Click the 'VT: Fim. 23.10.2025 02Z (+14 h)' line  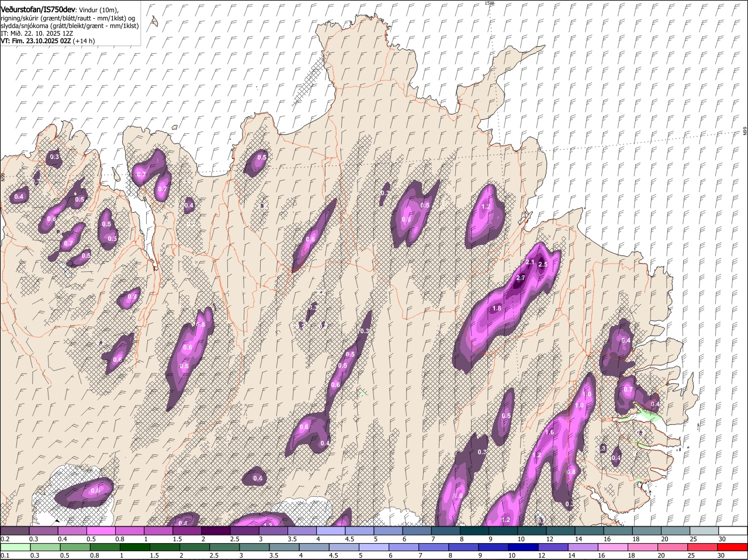(x=48, y=41)
